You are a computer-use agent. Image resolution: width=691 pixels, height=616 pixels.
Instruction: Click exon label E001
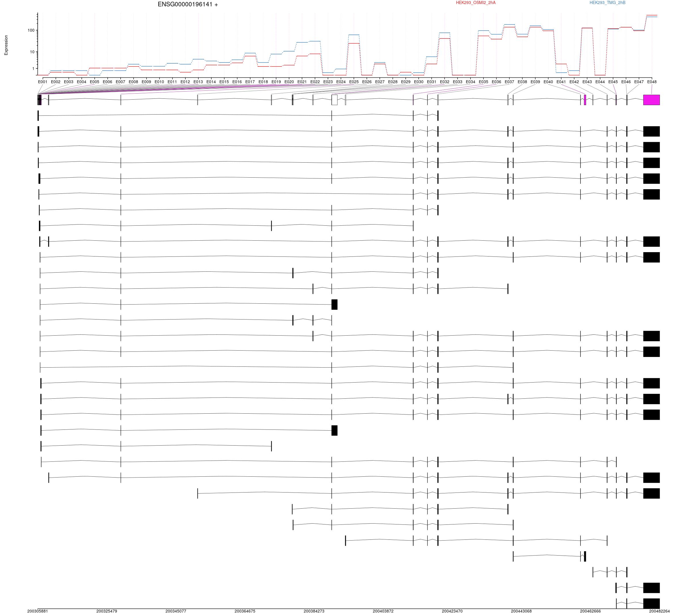[x=43, y=82]
